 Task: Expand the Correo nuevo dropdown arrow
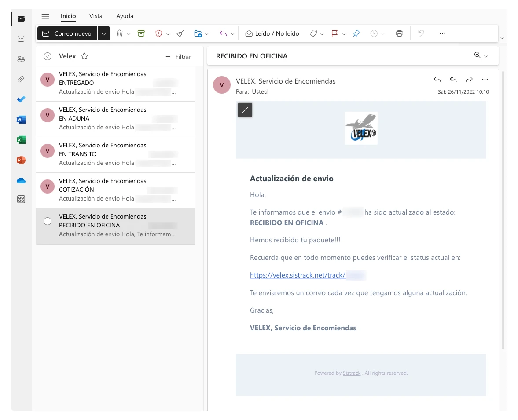point(104,33)
